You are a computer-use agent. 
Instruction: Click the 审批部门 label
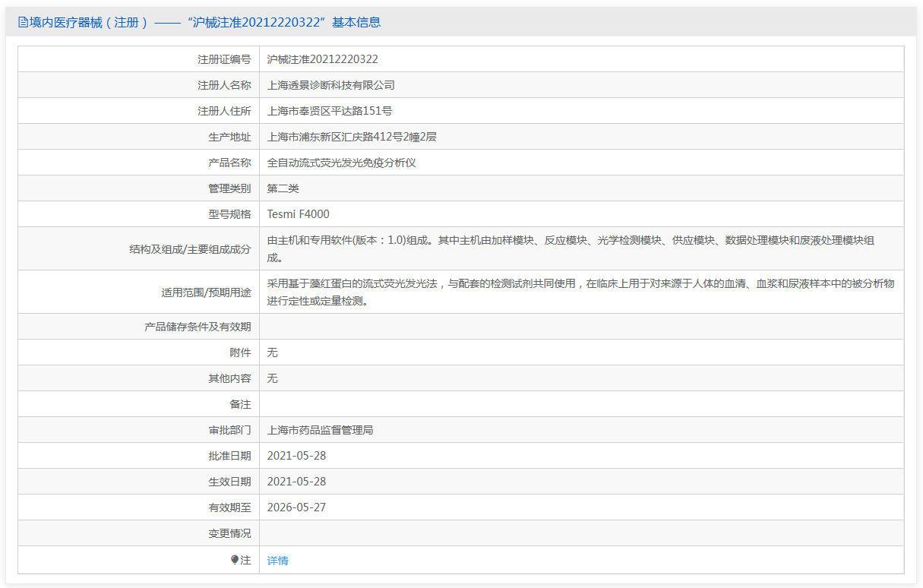click(229, 430)
